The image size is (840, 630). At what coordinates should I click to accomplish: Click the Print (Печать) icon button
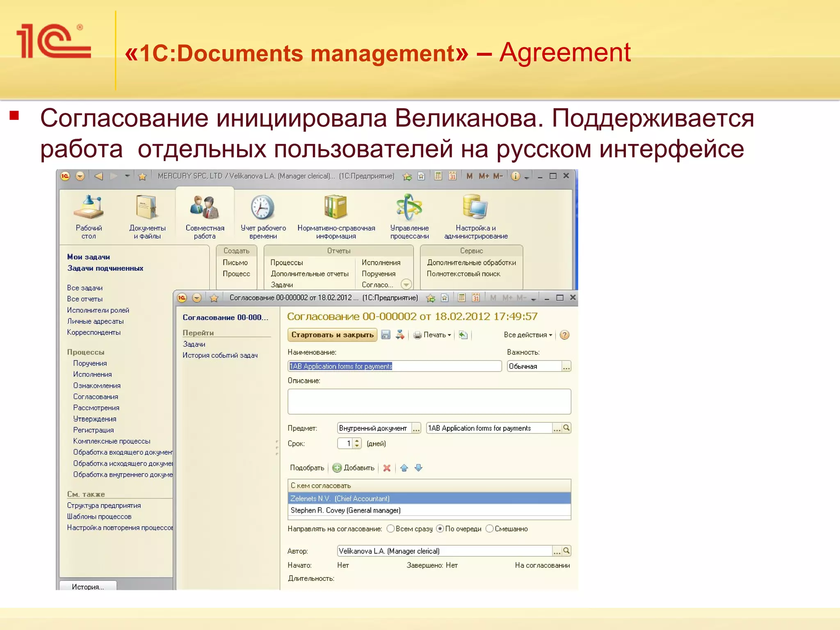(x=432, y=335)
